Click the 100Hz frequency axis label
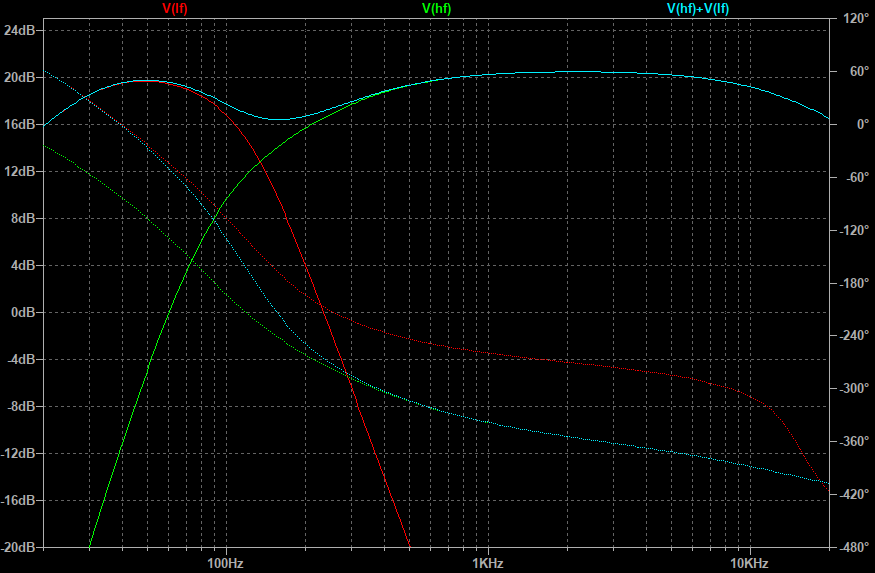The image size is (875, 573). click(x=225, y=563)
